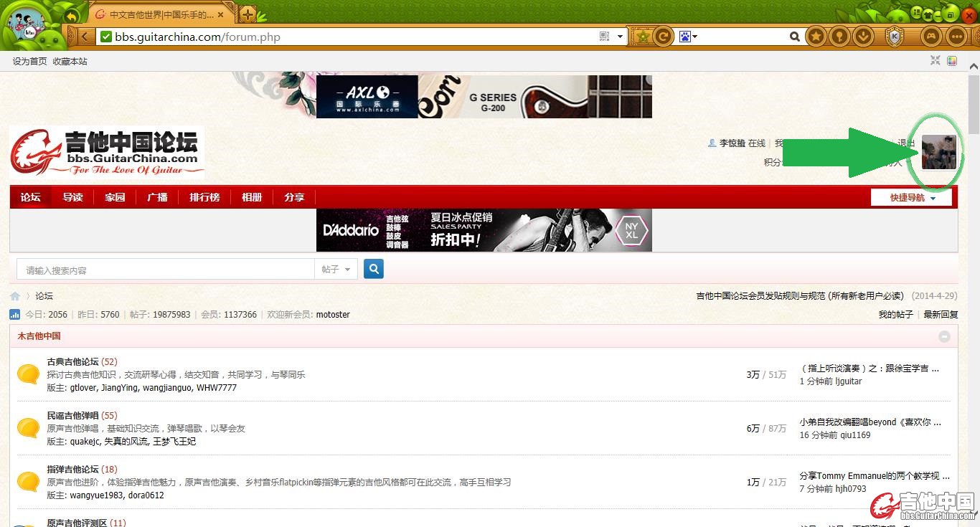Bookmark this page with the green star icon
This screenshot has height=527, width=980.
tap(644, 37)
